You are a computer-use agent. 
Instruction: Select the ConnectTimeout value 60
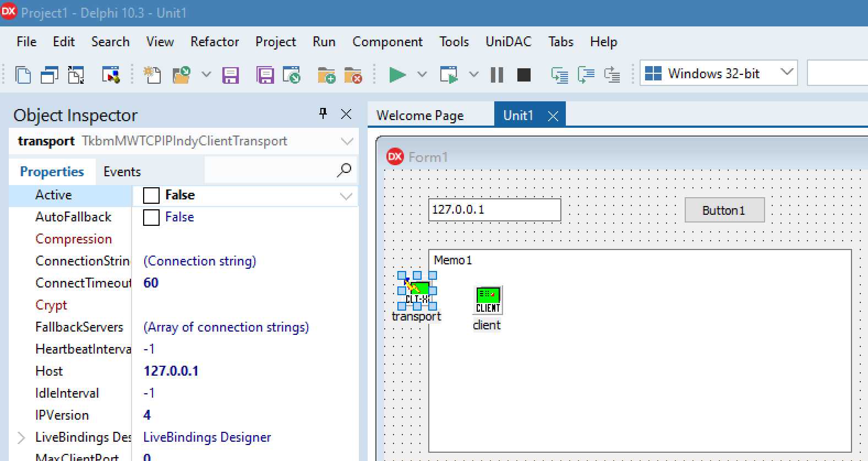[151, 283]
